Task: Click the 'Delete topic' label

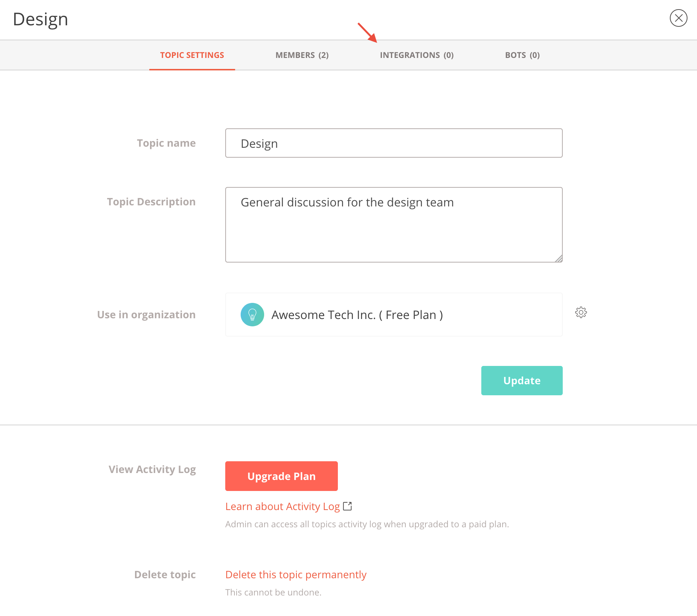Action: coord(165,575)
